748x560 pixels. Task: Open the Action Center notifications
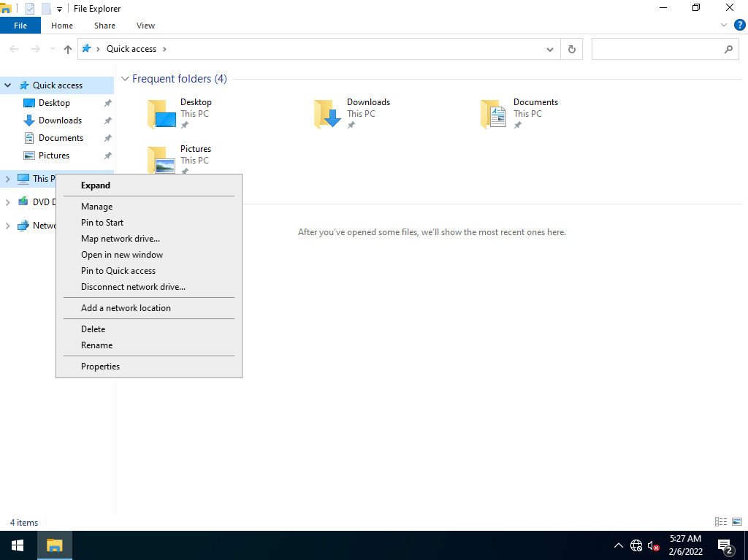point(725,545)
